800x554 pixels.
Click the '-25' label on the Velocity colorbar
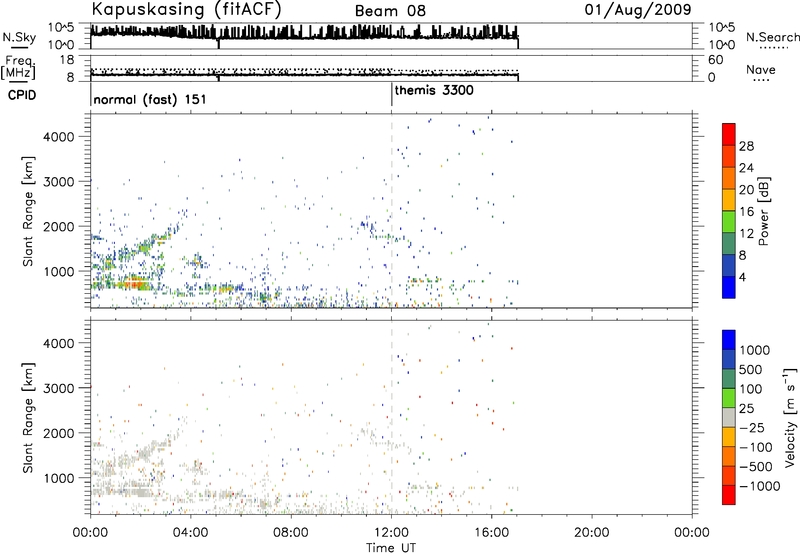pos(752,428)
